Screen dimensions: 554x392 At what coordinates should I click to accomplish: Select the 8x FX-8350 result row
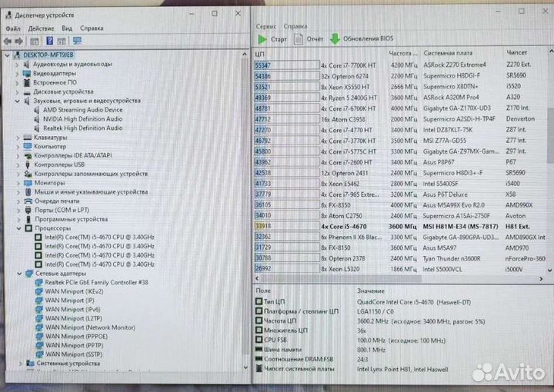[x=399, y=205]
